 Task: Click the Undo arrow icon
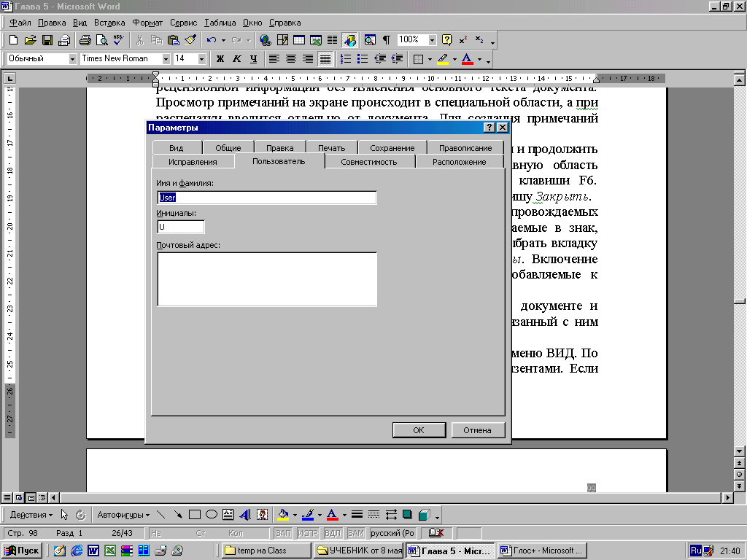tap(212, 40)
